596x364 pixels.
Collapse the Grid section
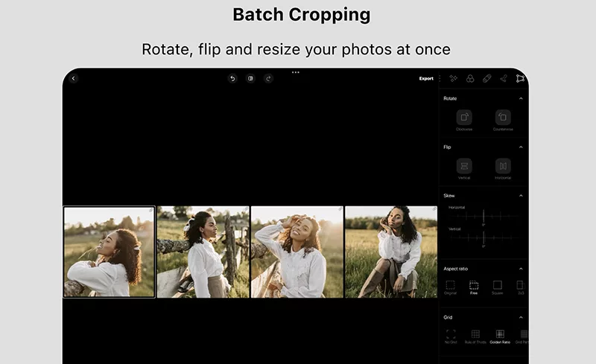[521, 317]
